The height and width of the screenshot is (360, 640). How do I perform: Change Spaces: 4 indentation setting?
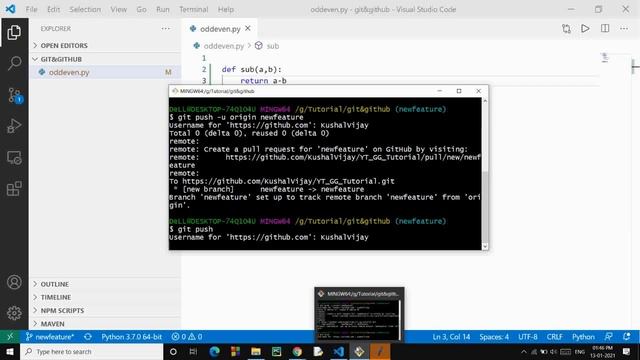(494, 337)
